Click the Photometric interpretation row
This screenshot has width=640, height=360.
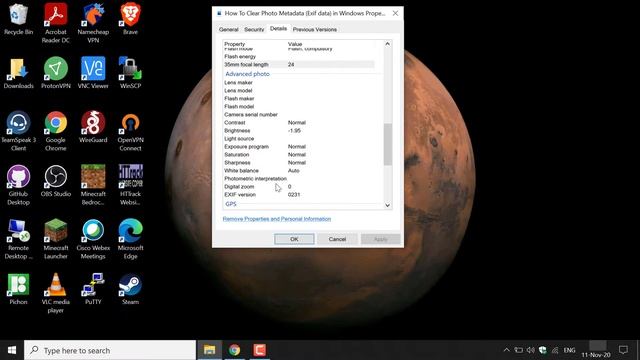click(x=299, y=179)
